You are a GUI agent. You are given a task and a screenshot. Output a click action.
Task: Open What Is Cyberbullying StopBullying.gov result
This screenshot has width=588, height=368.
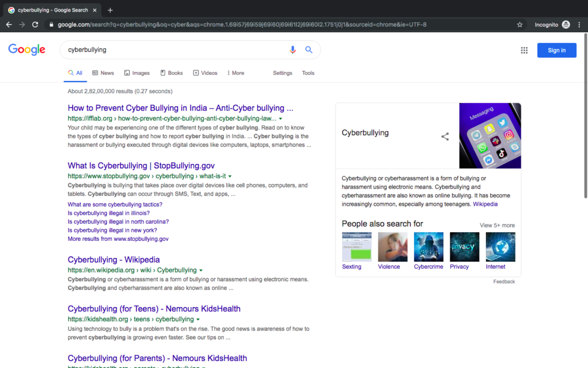coord(141,166)
